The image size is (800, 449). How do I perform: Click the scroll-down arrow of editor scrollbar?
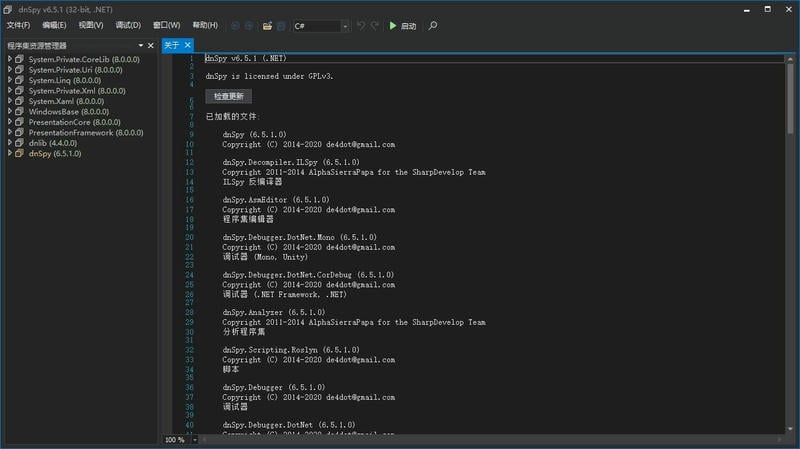pos(790,429)
